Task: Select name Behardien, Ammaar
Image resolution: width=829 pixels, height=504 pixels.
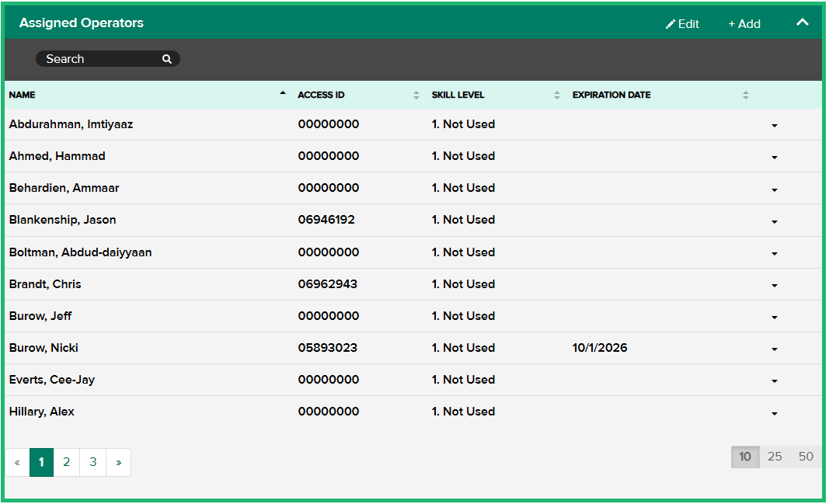Action: pos(64,188)
